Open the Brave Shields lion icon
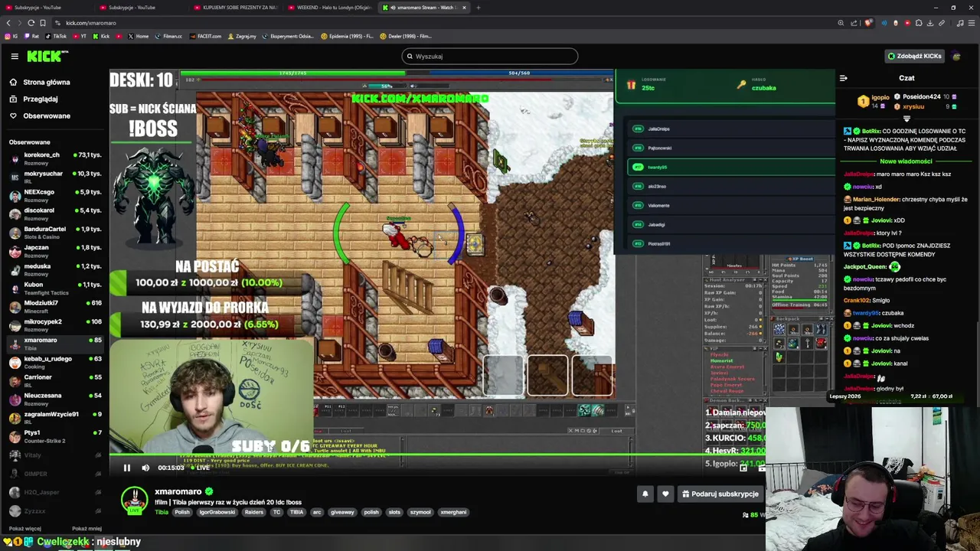 point(867,23)
